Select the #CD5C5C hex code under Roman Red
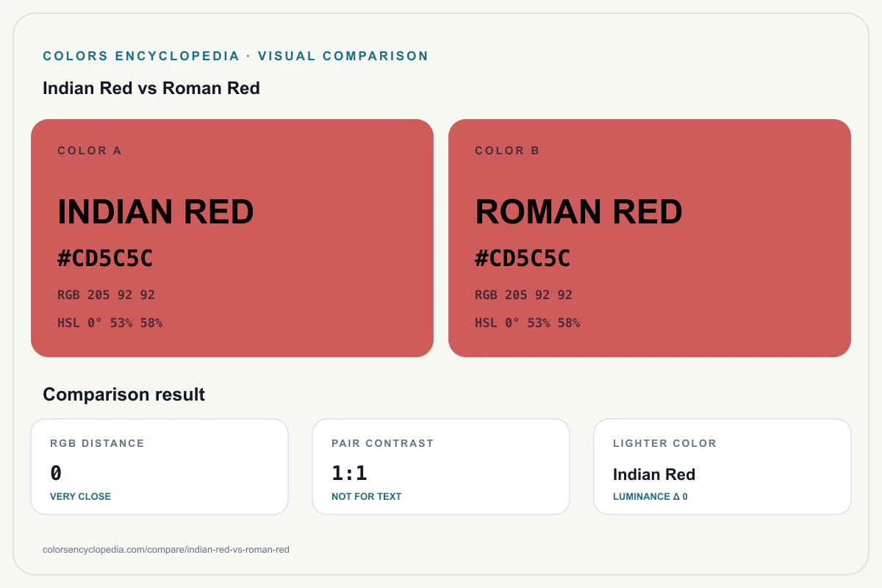The height and width of the screenshot is (588, 882). click(523, 259)
